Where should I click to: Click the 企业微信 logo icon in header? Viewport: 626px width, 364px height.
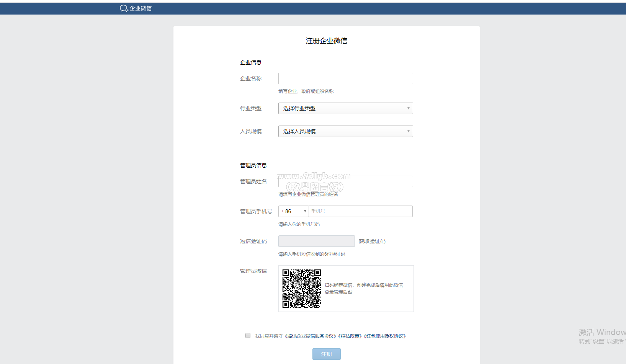pyautogui.click(x=124, y=8)
